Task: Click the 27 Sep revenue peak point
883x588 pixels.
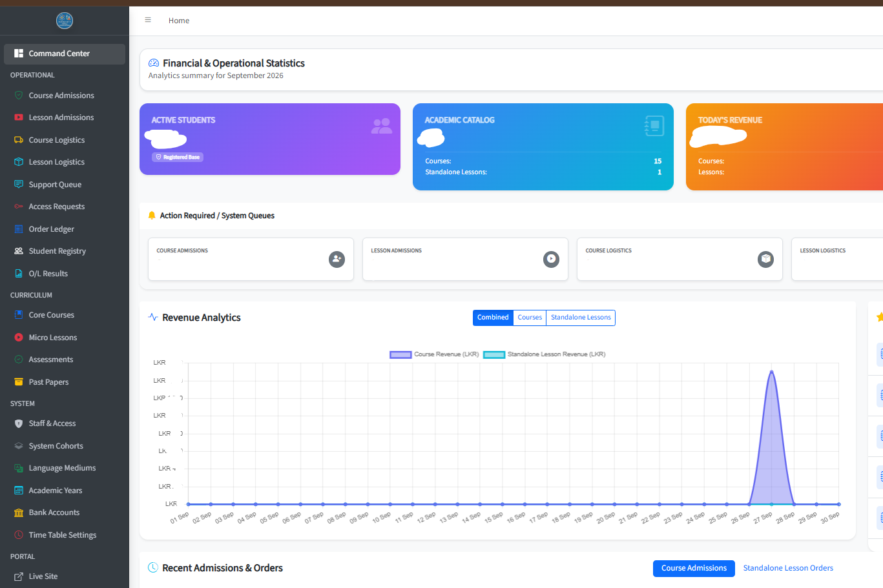Action: pos(771,371)
